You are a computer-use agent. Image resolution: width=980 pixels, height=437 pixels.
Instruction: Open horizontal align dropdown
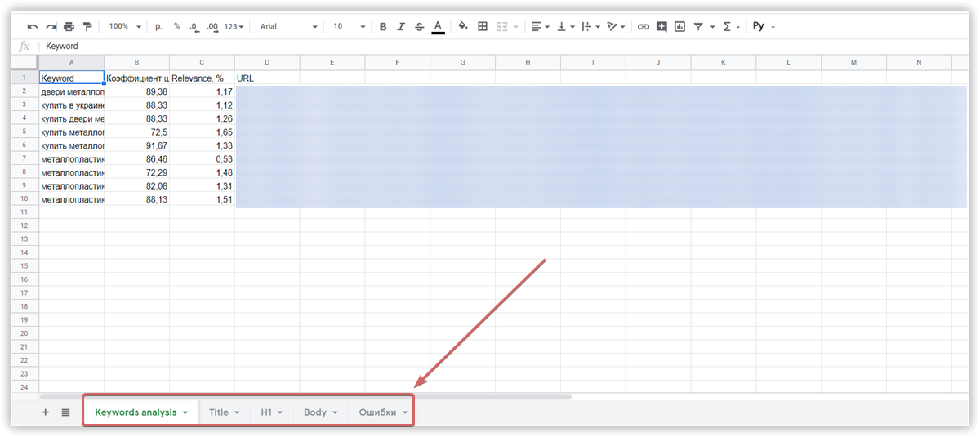(540, 26)
